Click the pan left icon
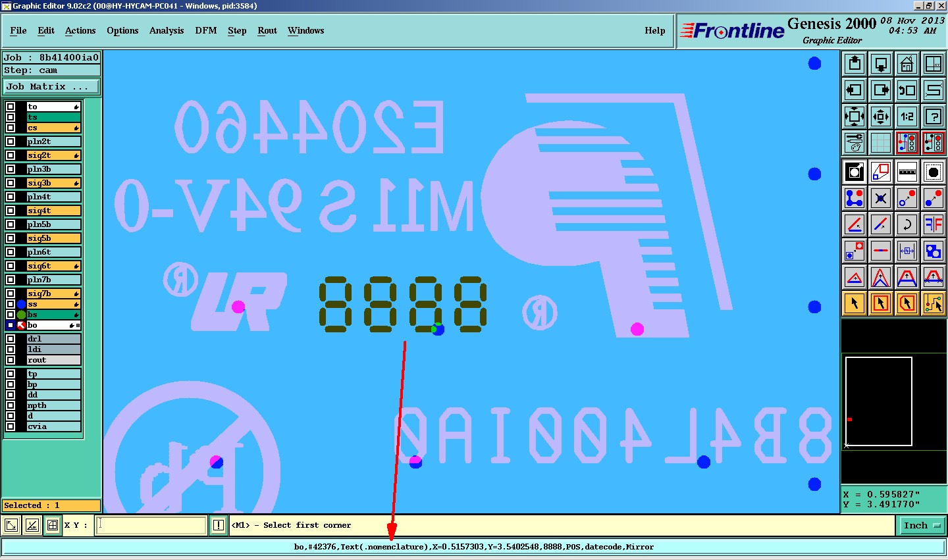Screen dimensions: 948x560 [855, 90]
